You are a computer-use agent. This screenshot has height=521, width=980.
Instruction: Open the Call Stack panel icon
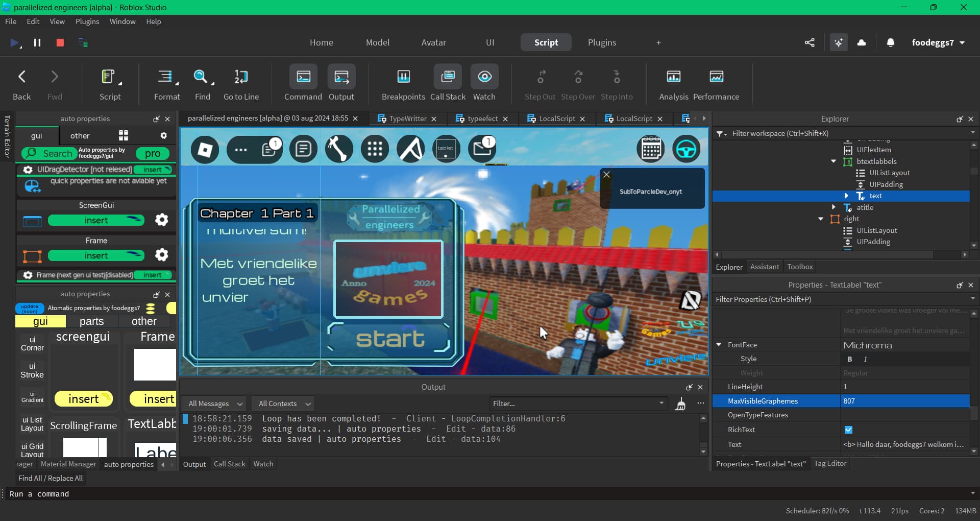448,77
